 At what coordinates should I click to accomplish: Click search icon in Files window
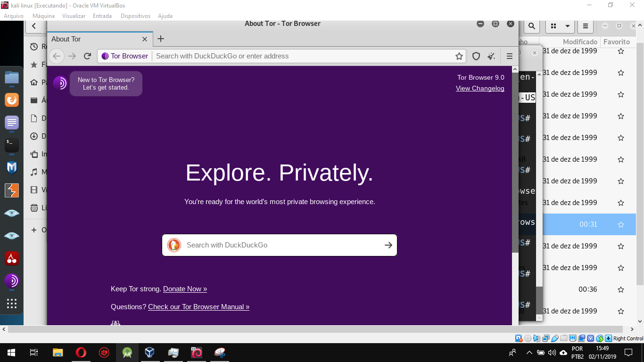pyautogui.click(x=531, y=26)
